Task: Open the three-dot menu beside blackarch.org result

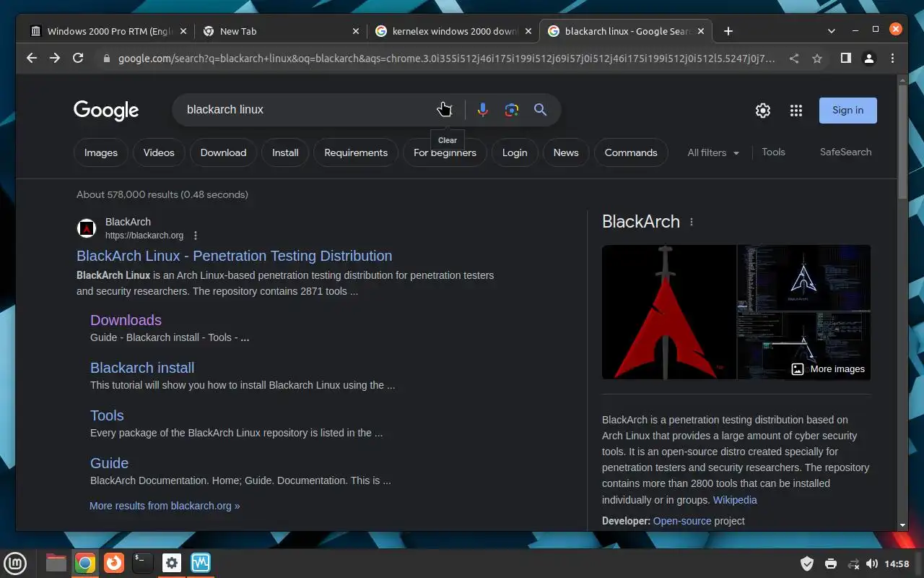Action: pyautogui.click(x=196, y=236)
